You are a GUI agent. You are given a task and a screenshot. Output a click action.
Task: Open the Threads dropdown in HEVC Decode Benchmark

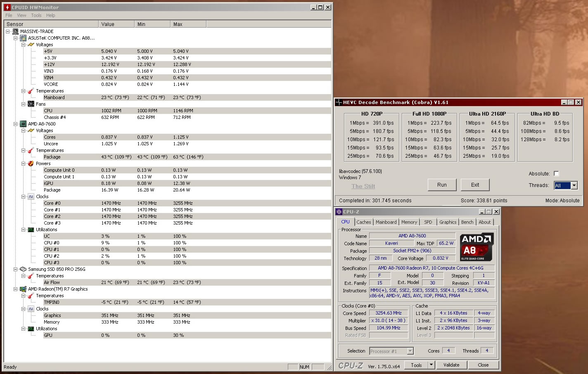click(x=574, y=185)
